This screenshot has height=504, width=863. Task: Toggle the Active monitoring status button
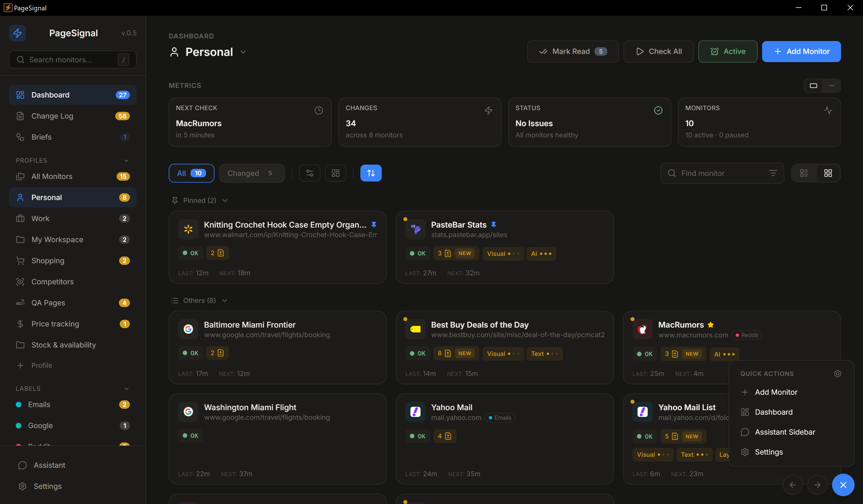pos(728,52)
